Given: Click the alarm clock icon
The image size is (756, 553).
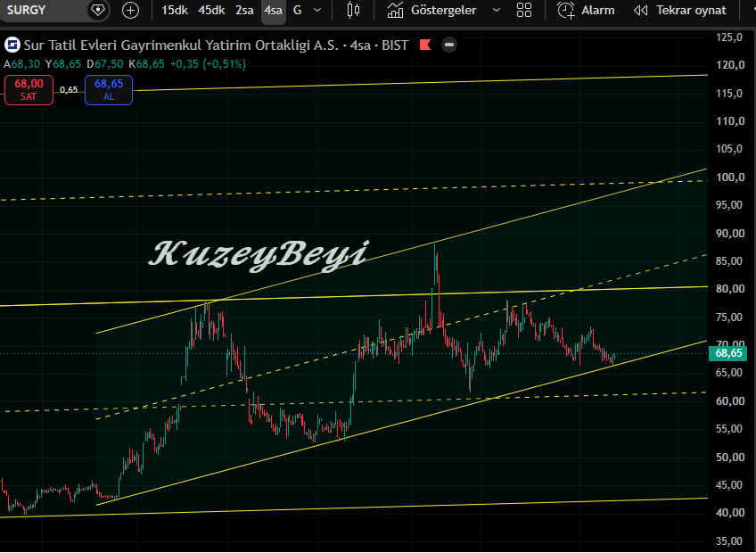Looking at the screenshot, I should coord(565,10).
